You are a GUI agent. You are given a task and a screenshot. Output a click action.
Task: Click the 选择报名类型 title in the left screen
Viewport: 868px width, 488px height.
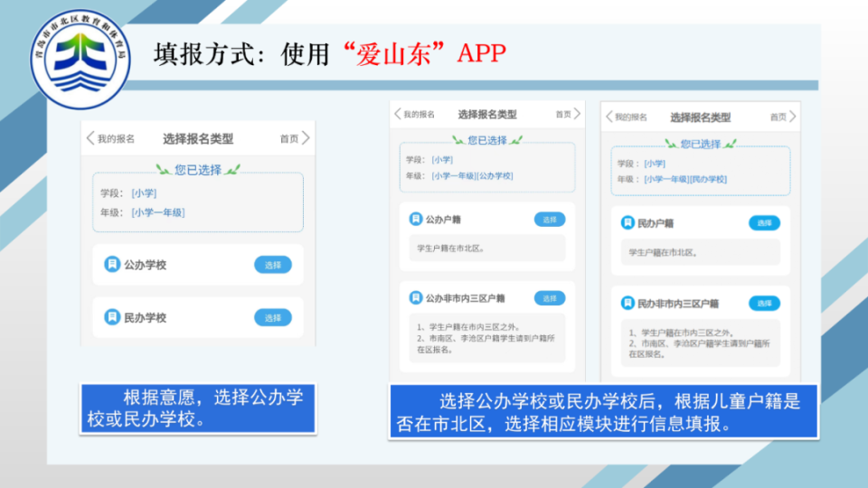pos(198,139)
